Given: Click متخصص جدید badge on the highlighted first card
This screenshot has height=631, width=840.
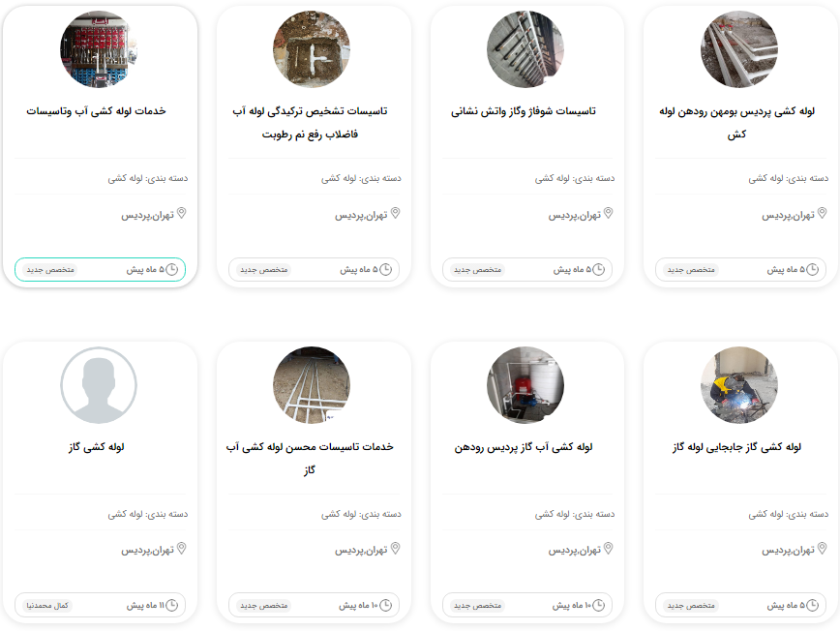Looking at the screenshot, I should click(50, 269).
